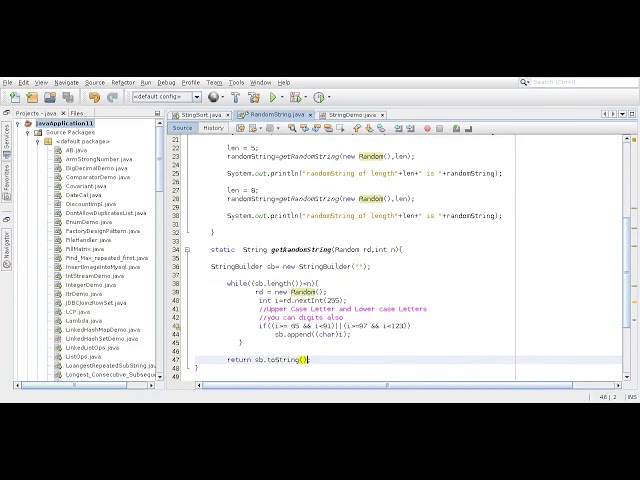Click the New Project toolbar icon

[32, 97]
